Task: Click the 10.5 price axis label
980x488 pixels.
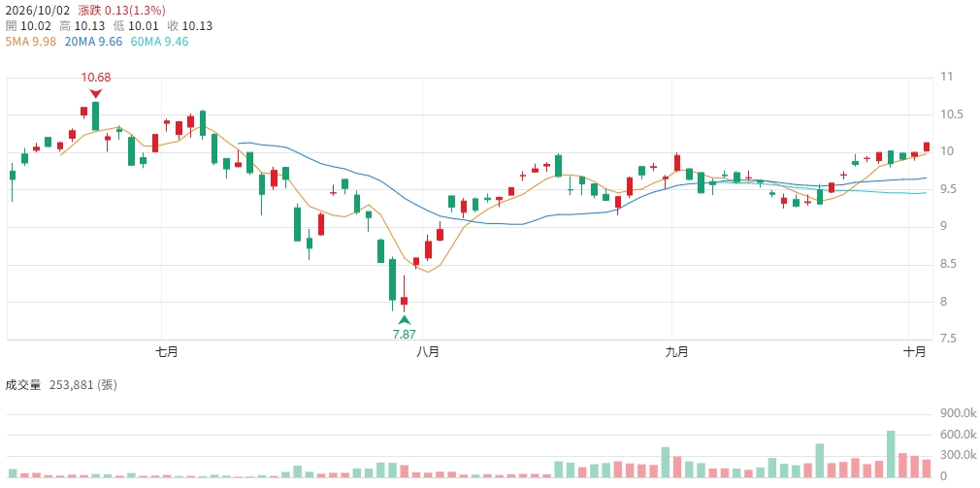Action: (x=949, y=115)
